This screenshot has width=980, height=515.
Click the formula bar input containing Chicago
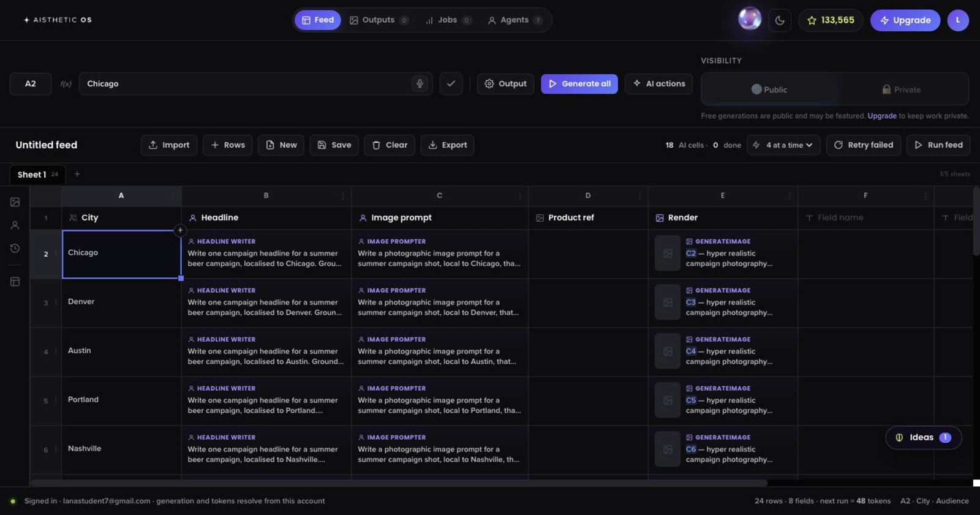255,84
